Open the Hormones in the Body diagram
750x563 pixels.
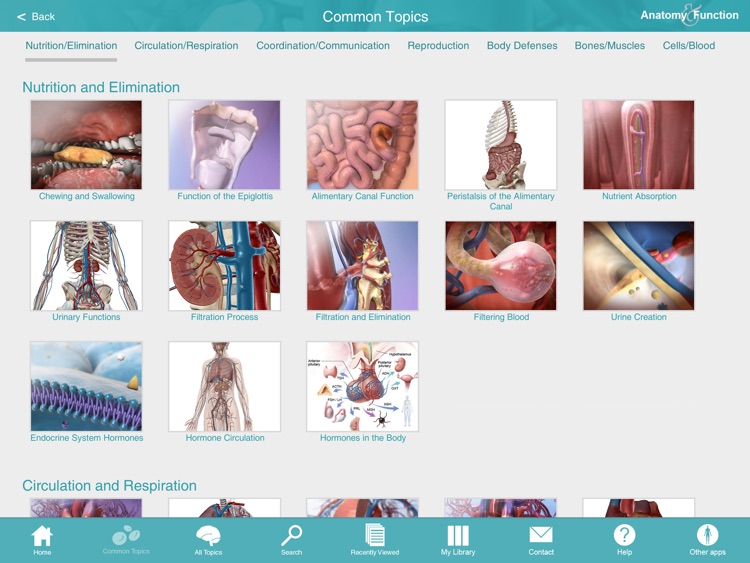coord(363,386)
